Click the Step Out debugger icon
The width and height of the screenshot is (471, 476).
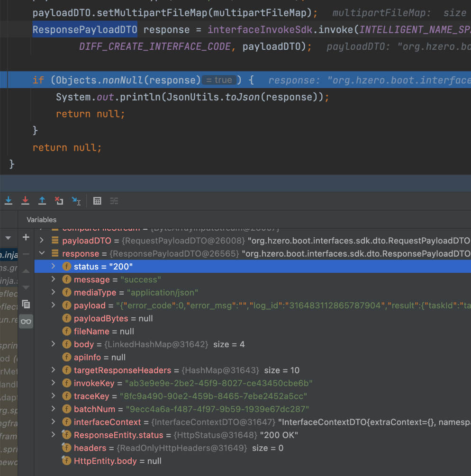tap(42, 201)
